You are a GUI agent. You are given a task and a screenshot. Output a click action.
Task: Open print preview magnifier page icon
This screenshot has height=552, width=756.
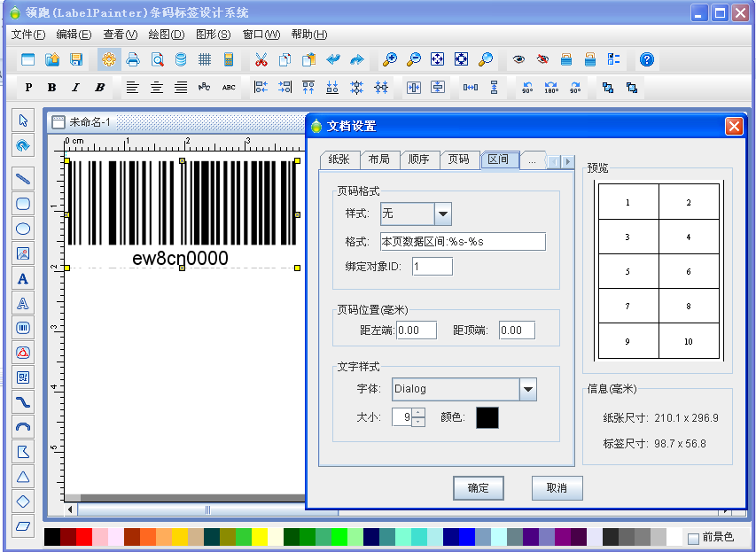tap(157, 59)
